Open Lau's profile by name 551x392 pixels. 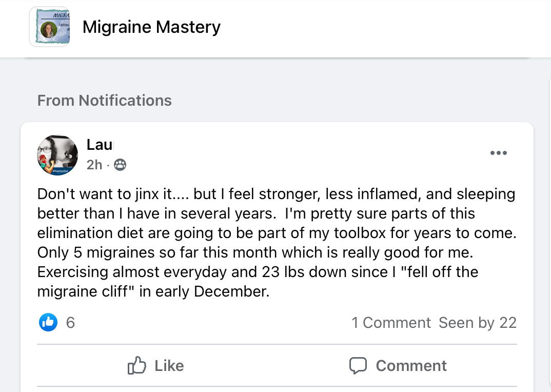point(100,145)
